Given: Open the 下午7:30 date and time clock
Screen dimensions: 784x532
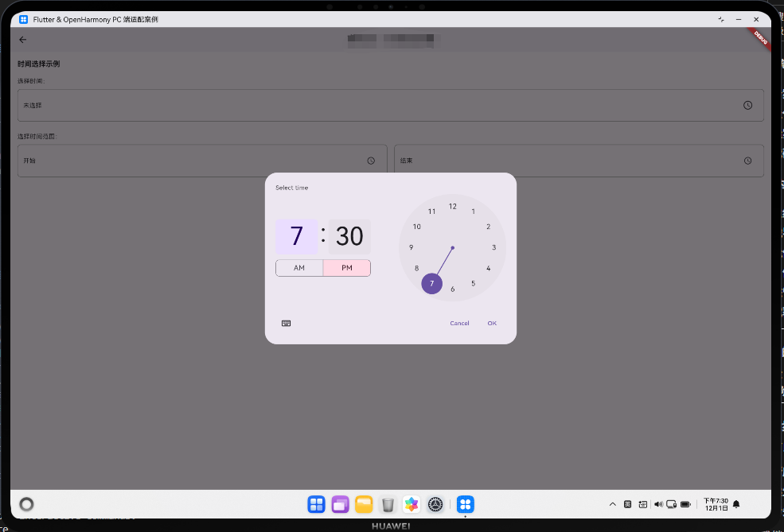Looking at the screenshot, I should tap(716, 504).
